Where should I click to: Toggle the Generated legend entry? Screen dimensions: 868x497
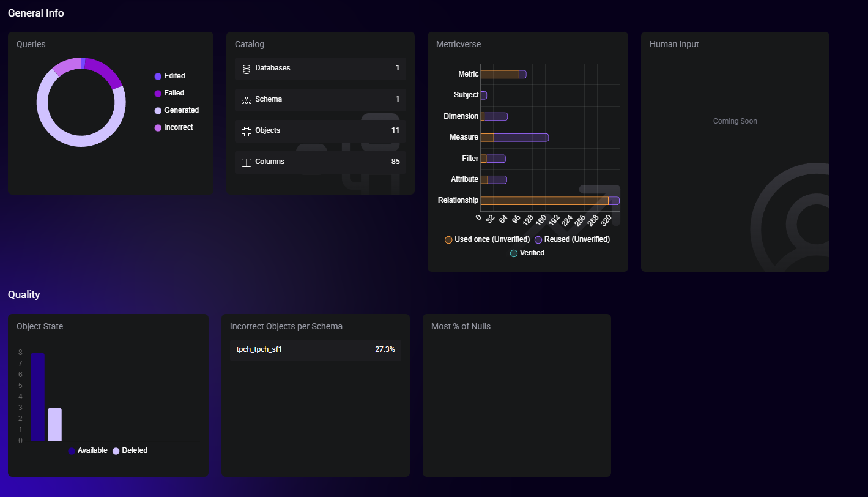[x=176, y=110]
